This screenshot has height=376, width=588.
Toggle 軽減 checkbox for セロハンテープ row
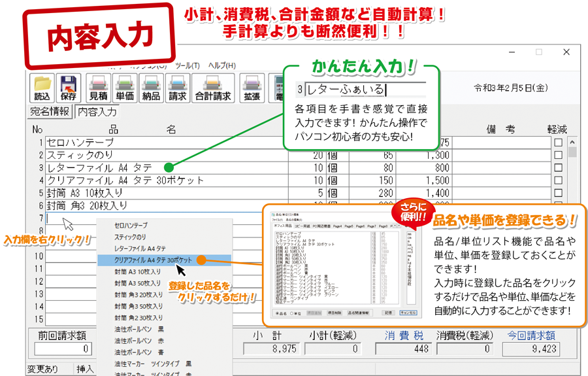coord(558,143)
